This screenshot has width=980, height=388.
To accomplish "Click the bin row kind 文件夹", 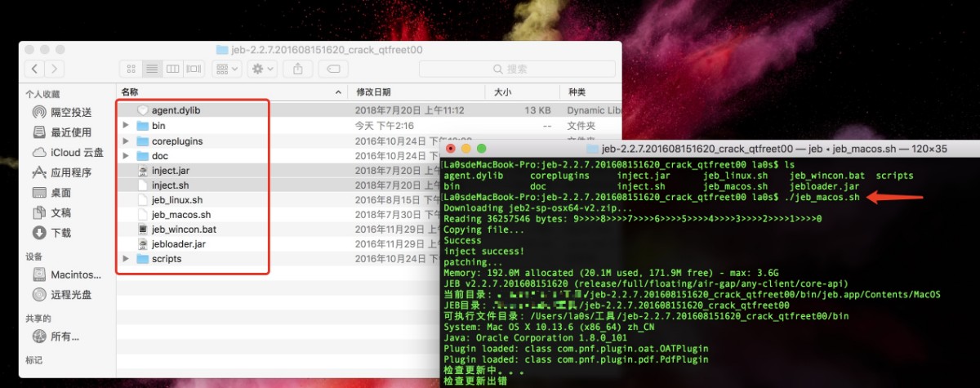I will coord(581,126).
